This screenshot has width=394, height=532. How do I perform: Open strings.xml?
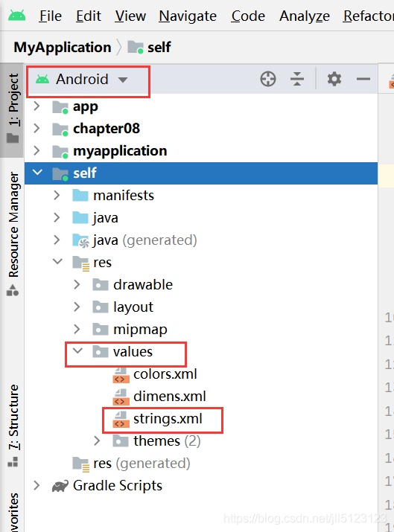click(x=168, y=419)
